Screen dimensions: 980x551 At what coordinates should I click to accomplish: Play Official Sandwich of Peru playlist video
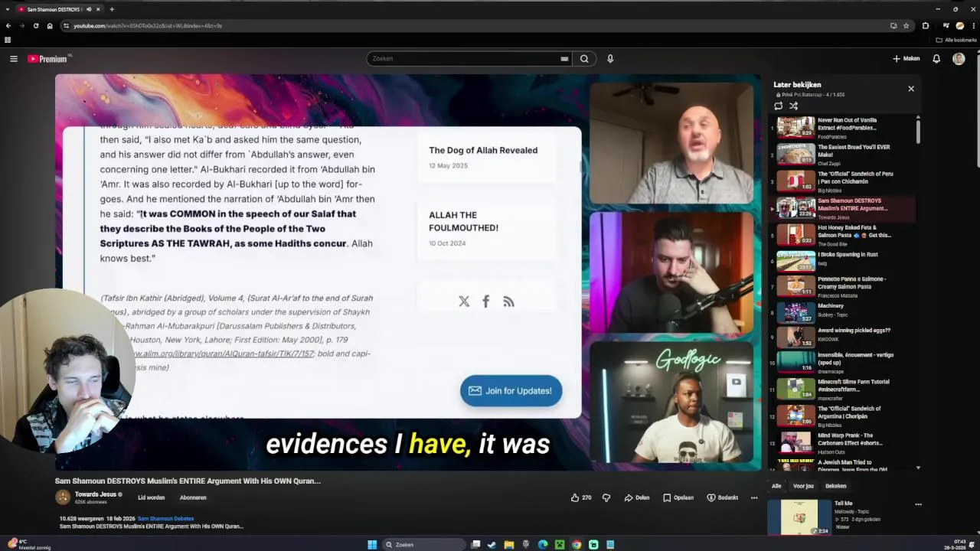point(842,181)
